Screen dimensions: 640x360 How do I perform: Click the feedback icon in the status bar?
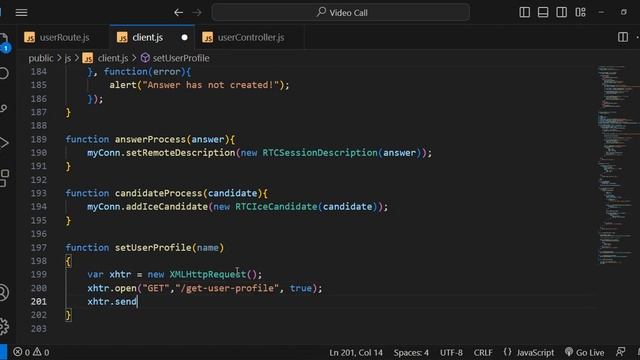click(x=620, y=352)
